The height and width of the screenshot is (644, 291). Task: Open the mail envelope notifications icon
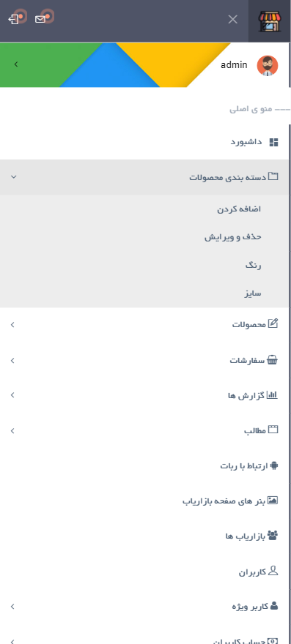[40, 19]
